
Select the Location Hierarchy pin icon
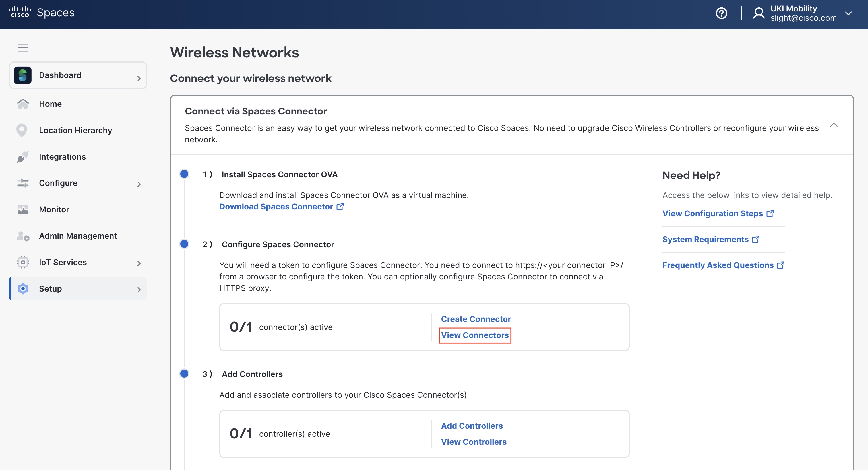click(22, 130)
